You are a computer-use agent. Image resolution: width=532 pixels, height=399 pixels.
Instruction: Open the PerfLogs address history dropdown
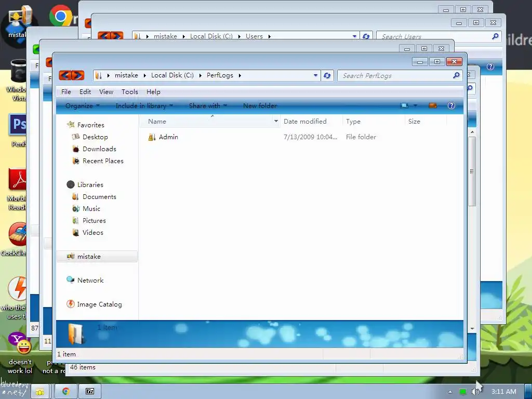click(315, 75)
